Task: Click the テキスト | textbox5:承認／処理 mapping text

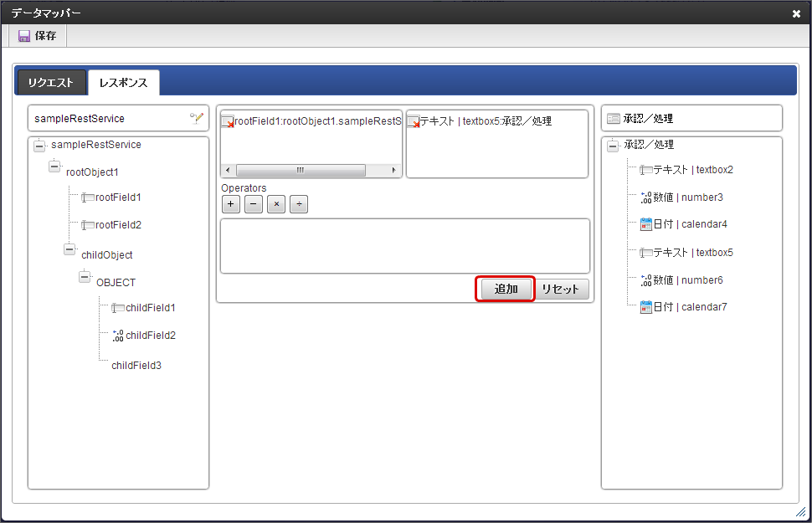Action: click(486, 121)
